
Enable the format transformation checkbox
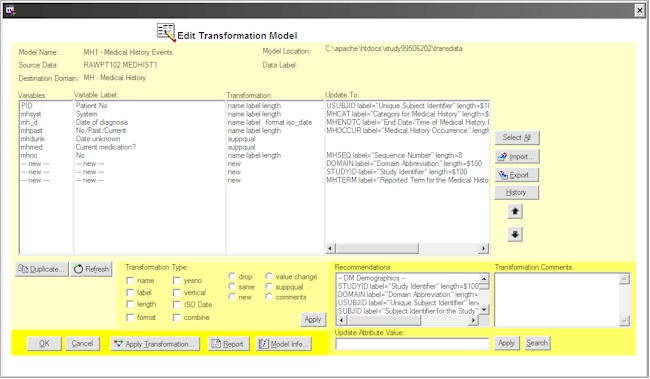[130, 318]
